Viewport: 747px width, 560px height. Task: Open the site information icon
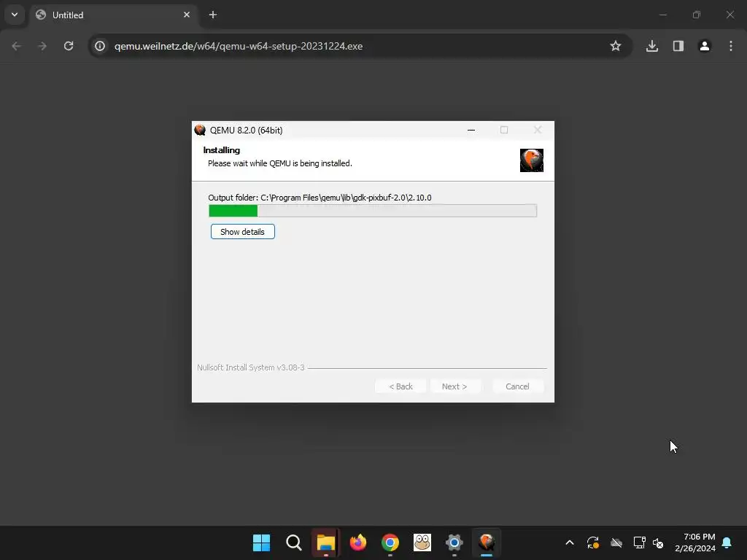(99, 46)
